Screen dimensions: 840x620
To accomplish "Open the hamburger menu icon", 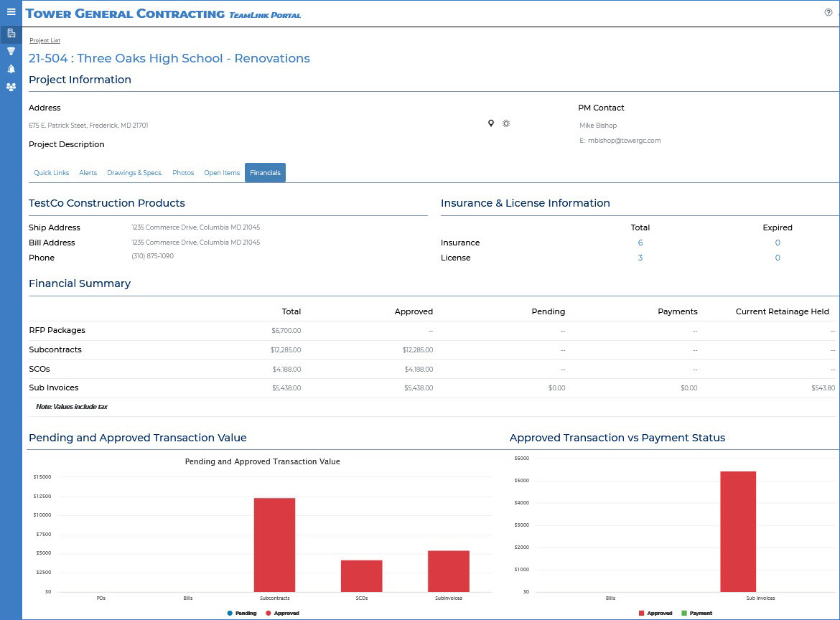I will pos(11,11).
